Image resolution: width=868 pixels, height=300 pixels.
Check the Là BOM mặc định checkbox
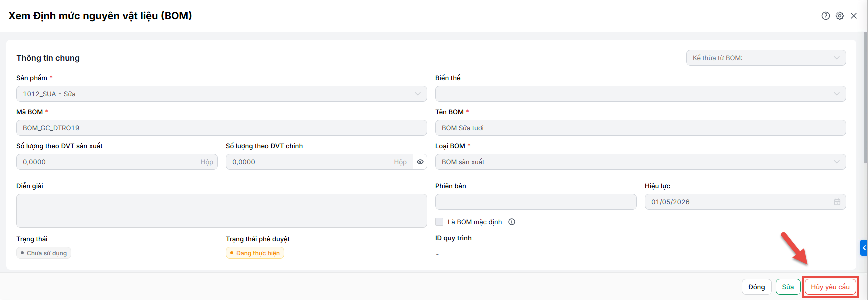click(x=439, y=222)
